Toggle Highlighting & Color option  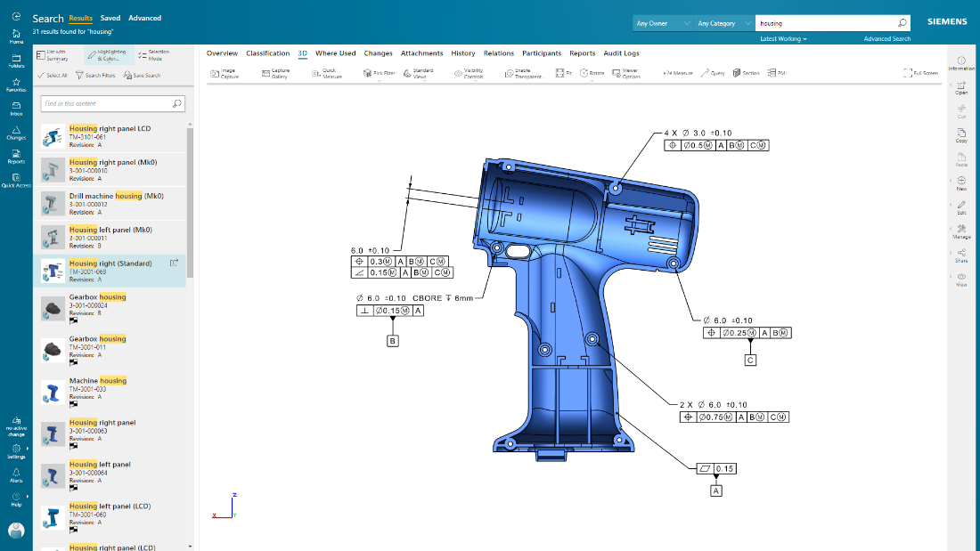pos(107,55)
